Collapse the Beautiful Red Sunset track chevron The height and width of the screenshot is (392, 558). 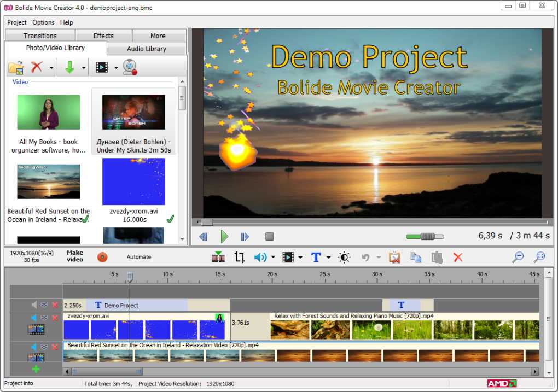44,347
